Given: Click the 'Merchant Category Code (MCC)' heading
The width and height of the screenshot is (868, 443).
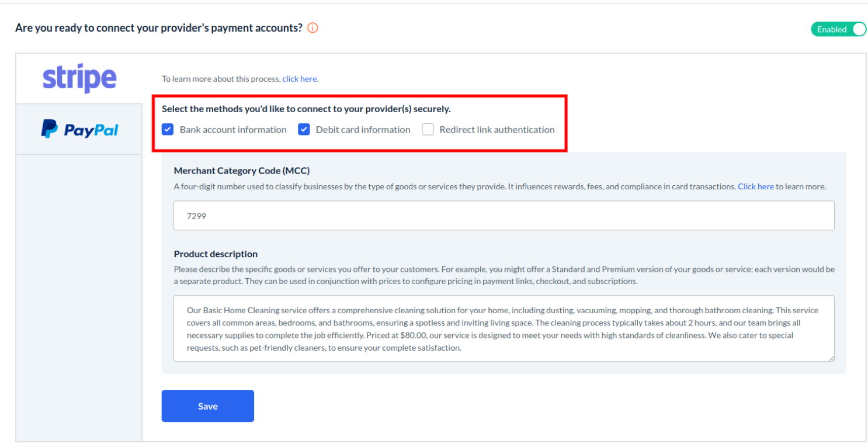Looking at the screenshot, I should (242, 171).
